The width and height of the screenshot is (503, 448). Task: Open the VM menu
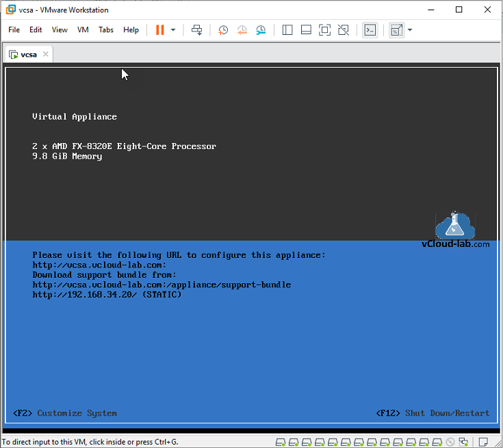[x=83, y=30]
